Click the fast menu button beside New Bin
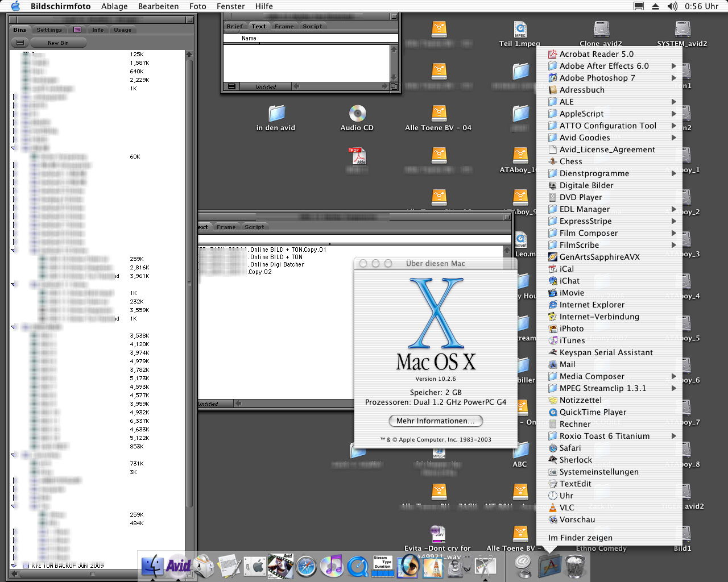Viewport: 728px width, 582px height. click(20, 43)
